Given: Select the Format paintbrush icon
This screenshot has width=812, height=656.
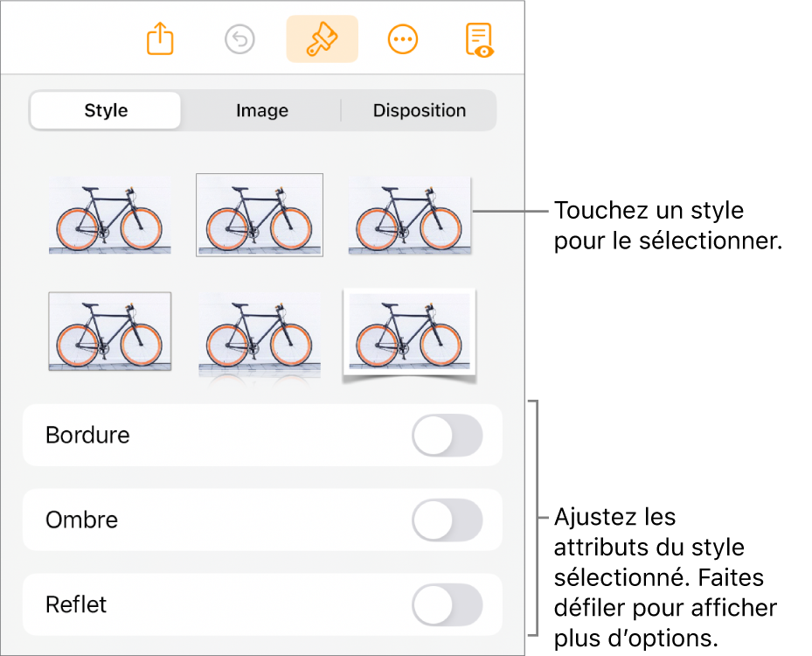Looking at the screenshot, I should pos(322,39).
